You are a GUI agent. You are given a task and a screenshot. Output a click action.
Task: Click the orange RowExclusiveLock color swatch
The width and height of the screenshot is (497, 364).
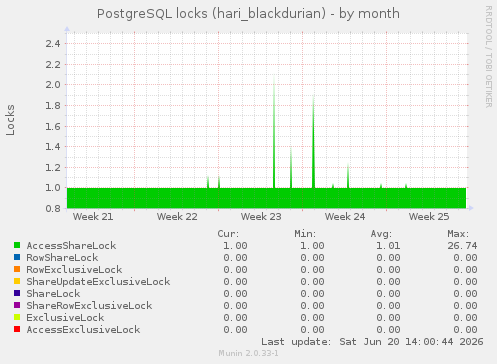(17, 269)
